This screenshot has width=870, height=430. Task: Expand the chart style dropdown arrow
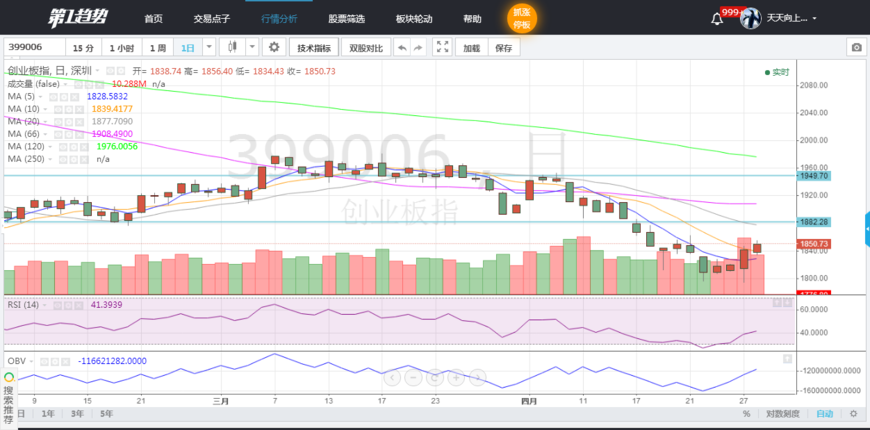tap(252, 47)
